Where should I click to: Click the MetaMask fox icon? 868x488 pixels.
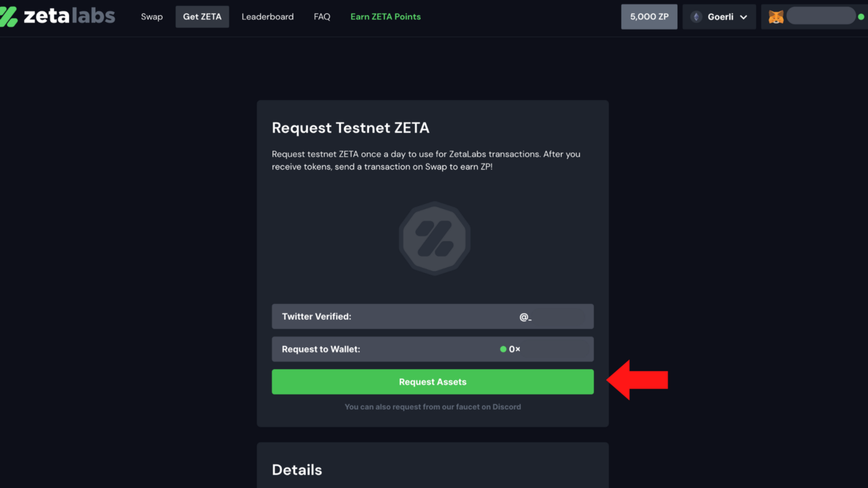point(776,17)
